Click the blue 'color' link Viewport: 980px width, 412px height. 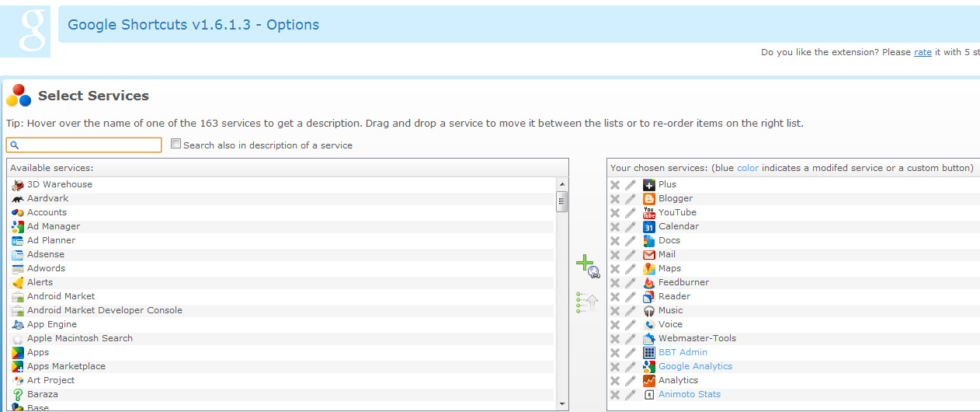tap(748, 168)
